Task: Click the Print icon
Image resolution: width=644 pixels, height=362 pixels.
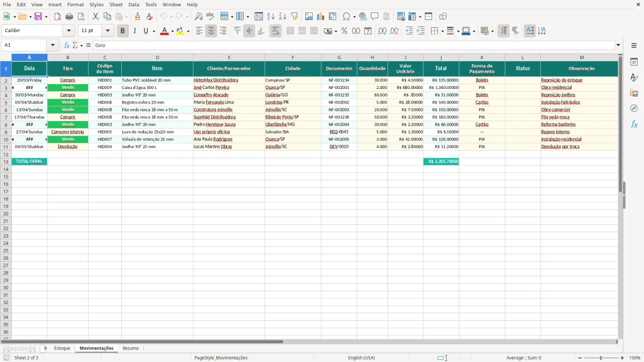Action: pos(69,17)
